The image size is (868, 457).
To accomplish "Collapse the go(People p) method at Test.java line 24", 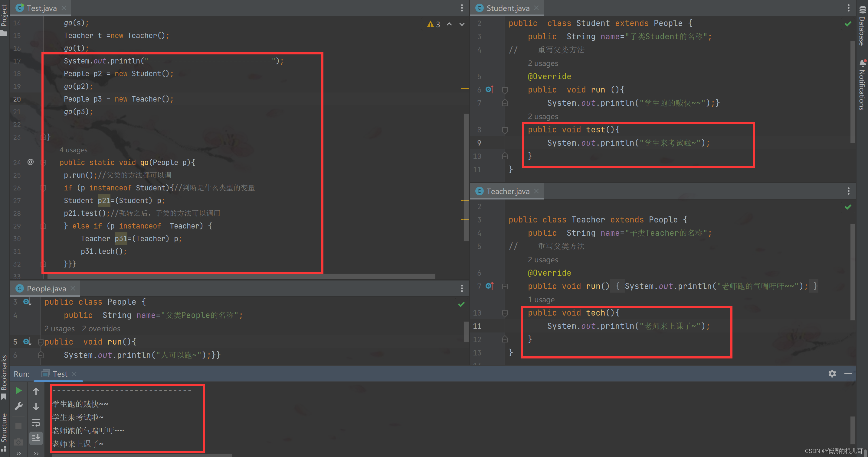I will tap(43, 163).
